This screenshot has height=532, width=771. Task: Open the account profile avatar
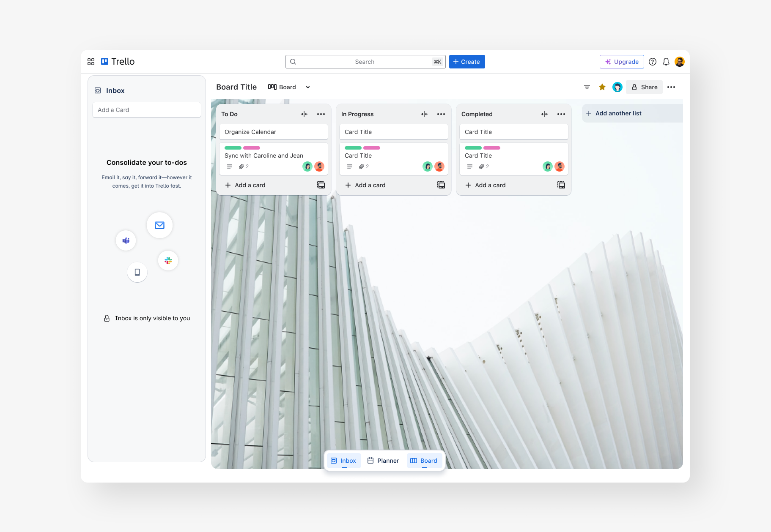click(x=680, y=62)
